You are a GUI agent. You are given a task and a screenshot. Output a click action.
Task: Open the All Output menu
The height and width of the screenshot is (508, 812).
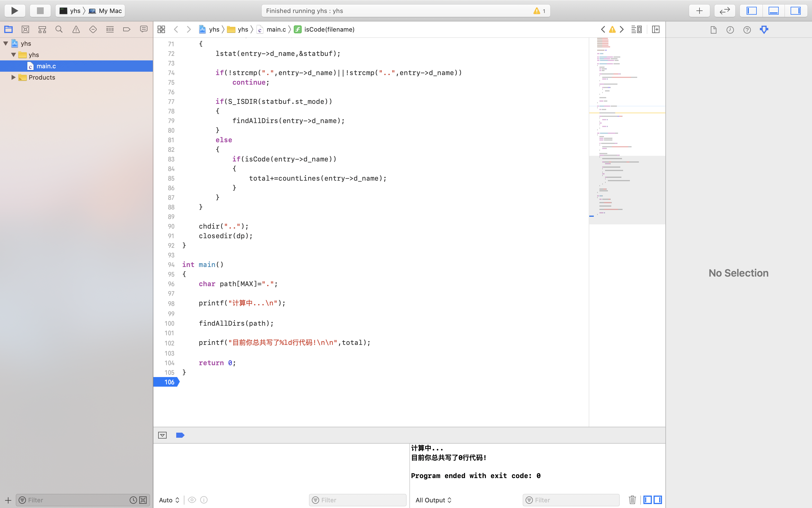tap(434, 500)
